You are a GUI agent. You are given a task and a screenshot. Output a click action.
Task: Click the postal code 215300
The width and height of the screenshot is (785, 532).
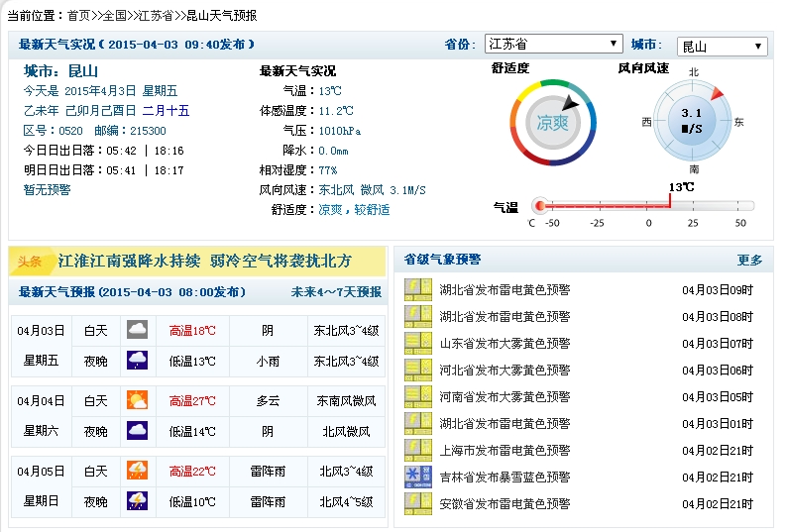[148, 131]
